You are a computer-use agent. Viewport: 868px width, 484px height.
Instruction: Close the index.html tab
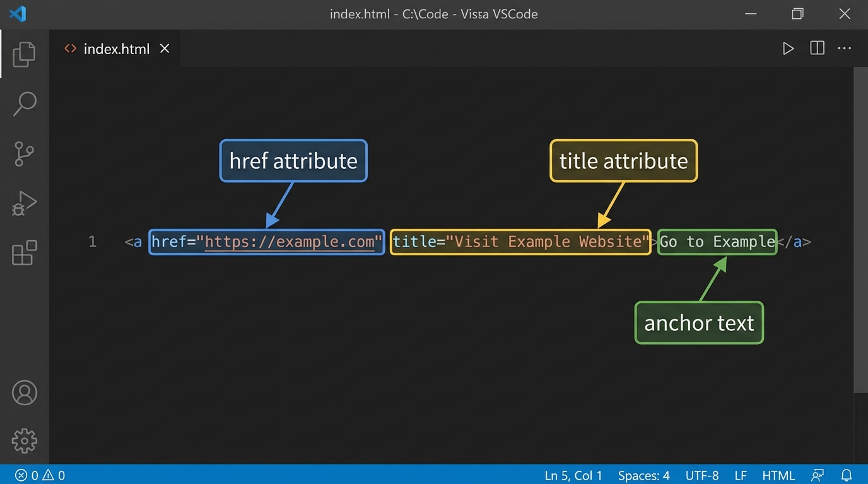tap(164, 49)
